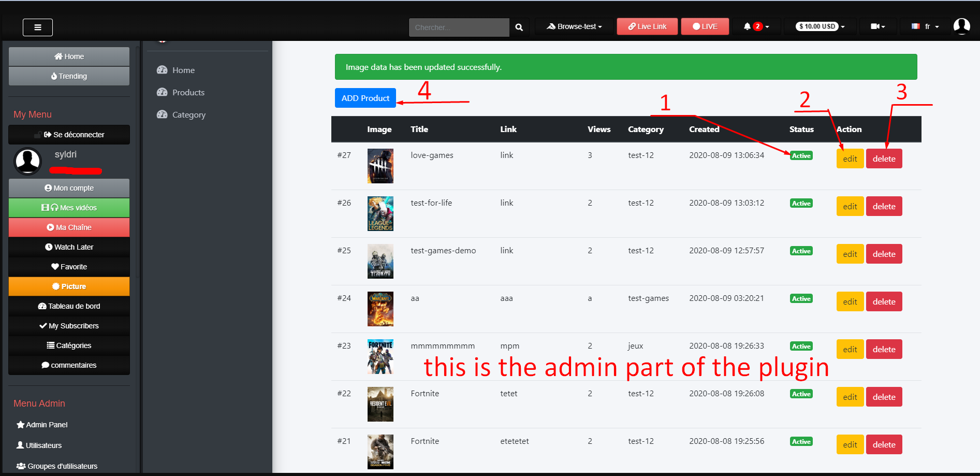This screenshot has width=980, height=476.
Task: Open Ma Chaîne menu item
Action: [x=69, y=227]
